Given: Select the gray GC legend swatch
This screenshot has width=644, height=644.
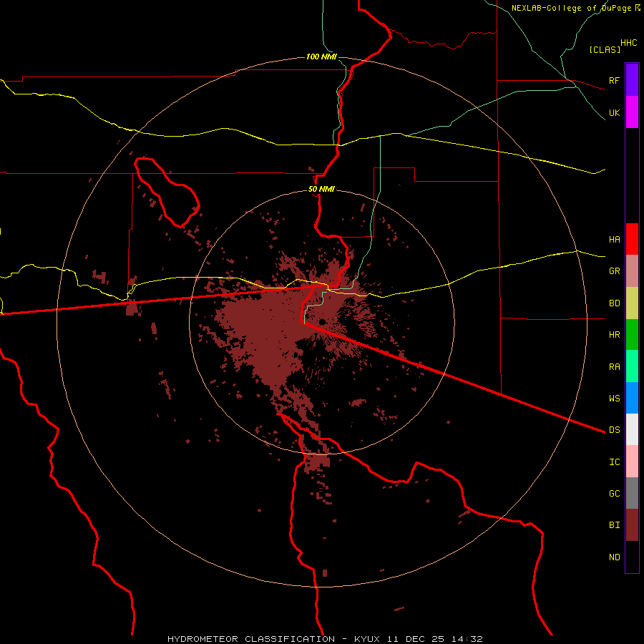Looking at the screenshot, I should click(x=632, y=493).
